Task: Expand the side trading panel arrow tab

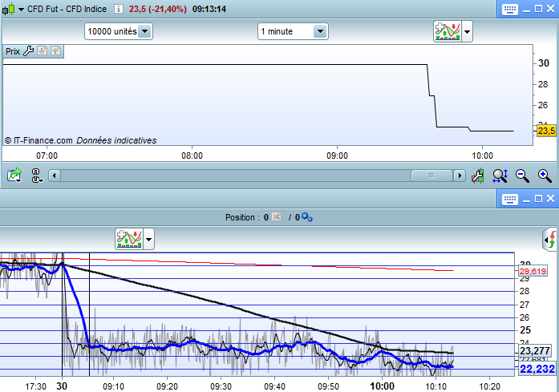Action: [x=549, y=240]
